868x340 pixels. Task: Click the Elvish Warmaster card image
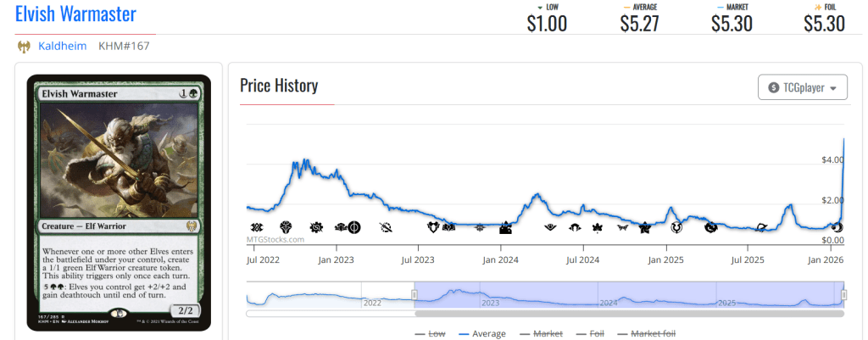coord(119,202)
